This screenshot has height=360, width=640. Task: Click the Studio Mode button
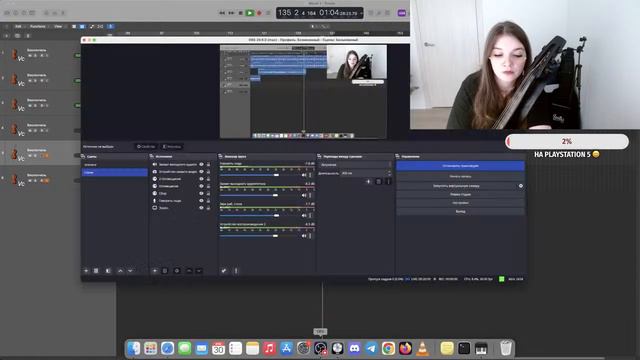(x=460, y=195)
